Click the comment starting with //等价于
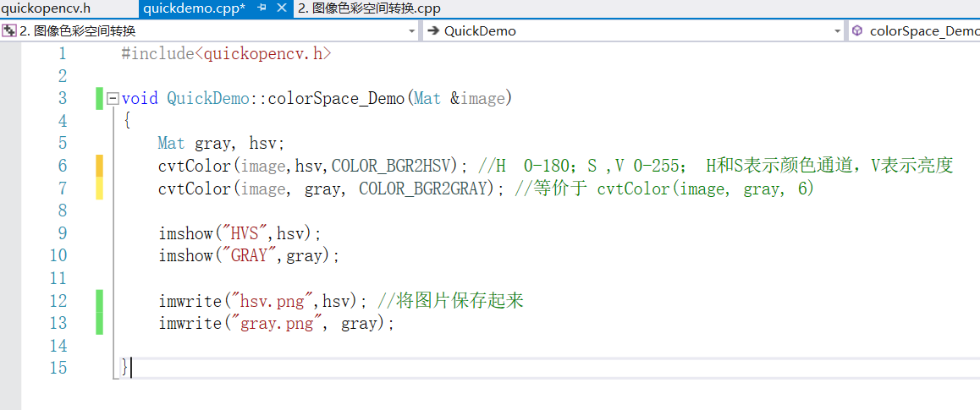 coord(664,189)
